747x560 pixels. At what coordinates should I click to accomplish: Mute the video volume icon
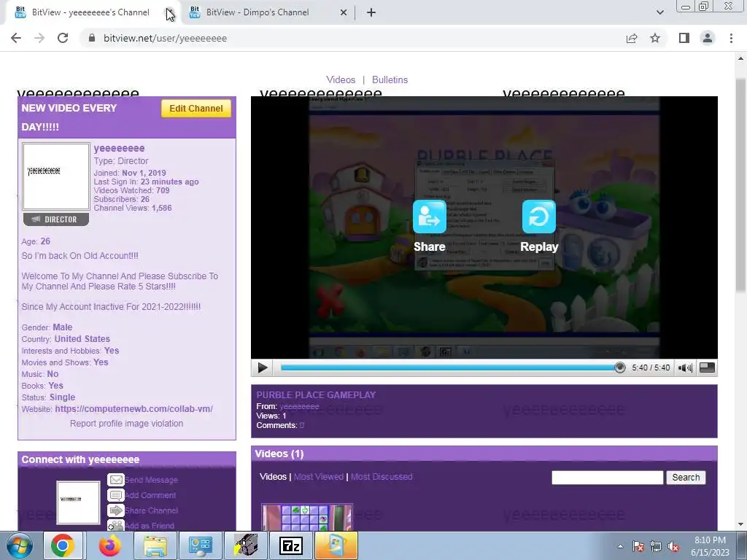pyautogui.click(x=685, y=367)
